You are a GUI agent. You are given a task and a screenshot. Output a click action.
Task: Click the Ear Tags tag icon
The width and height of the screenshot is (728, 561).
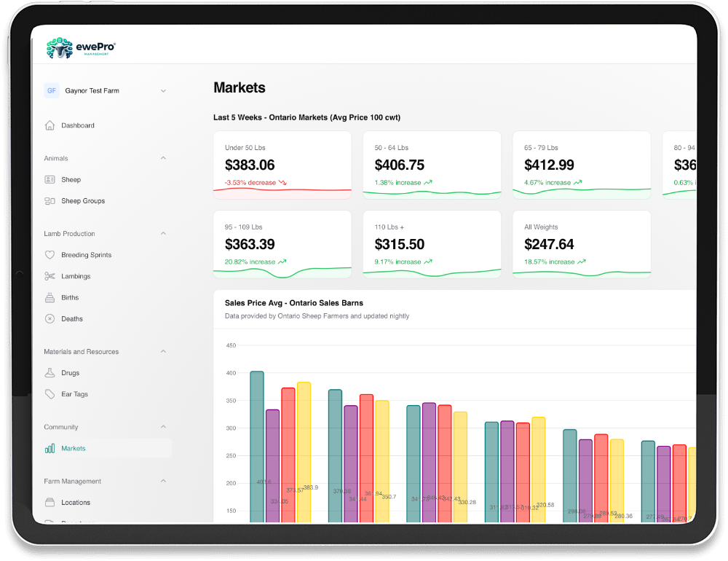click(50, 394)
